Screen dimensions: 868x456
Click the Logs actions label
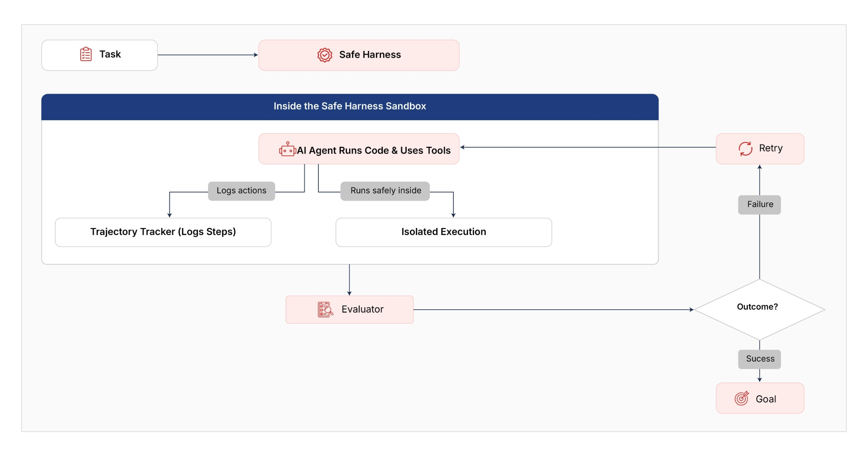click(241, 191)
